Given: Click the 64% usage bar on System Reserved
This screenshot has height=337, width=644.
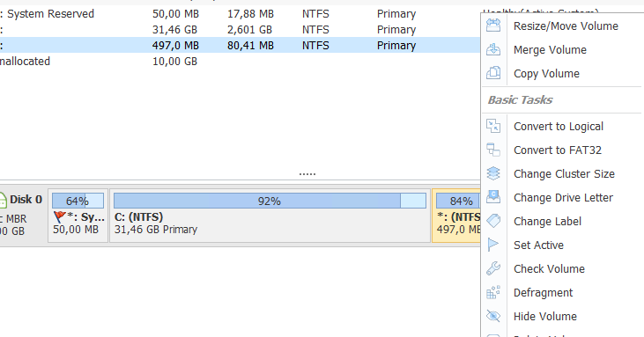Looking at the screenshot, I should [x=78, y=201].
